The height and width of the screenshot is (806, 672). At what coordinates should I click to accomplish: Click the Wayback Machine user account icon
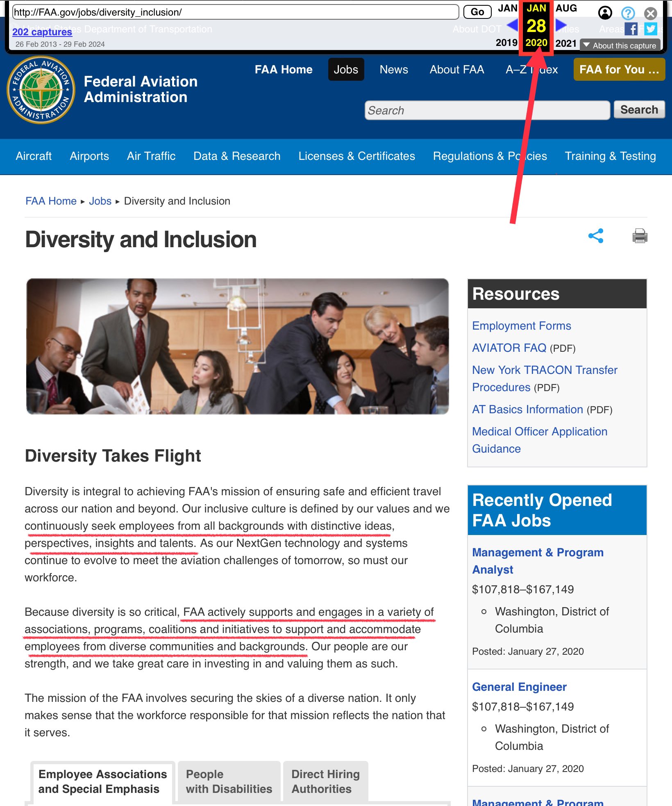coord(605,13)
